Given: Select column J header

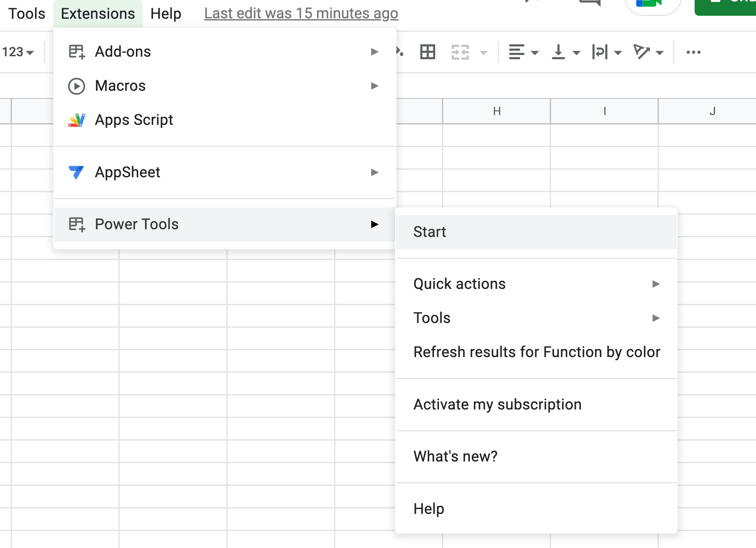Looking at the screenshot, I should click(x=707, y=111).
